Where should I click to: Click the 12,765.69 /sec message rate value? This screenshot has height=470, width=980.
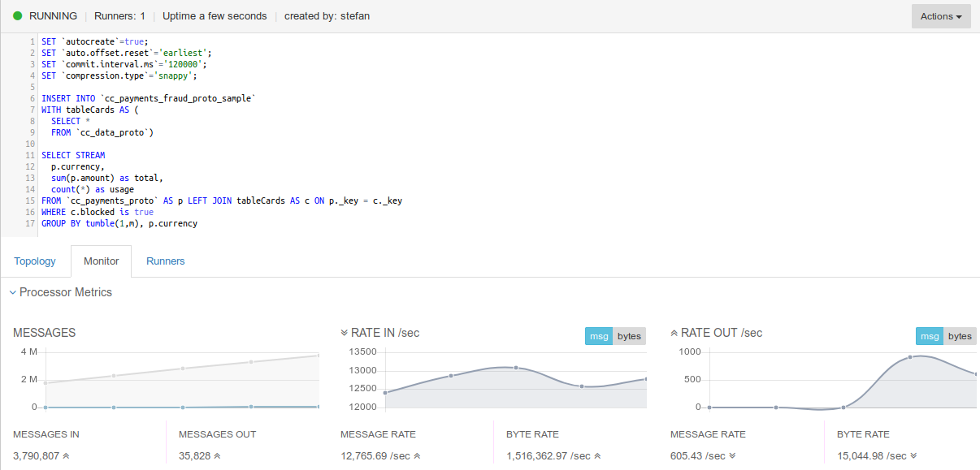click(375, 456)
